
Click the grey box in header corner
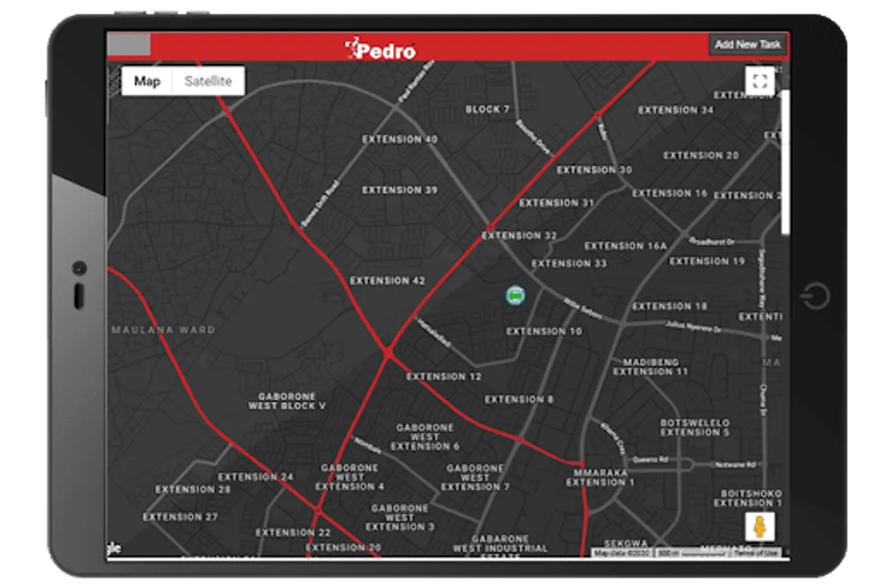click(x=129, y=44)
